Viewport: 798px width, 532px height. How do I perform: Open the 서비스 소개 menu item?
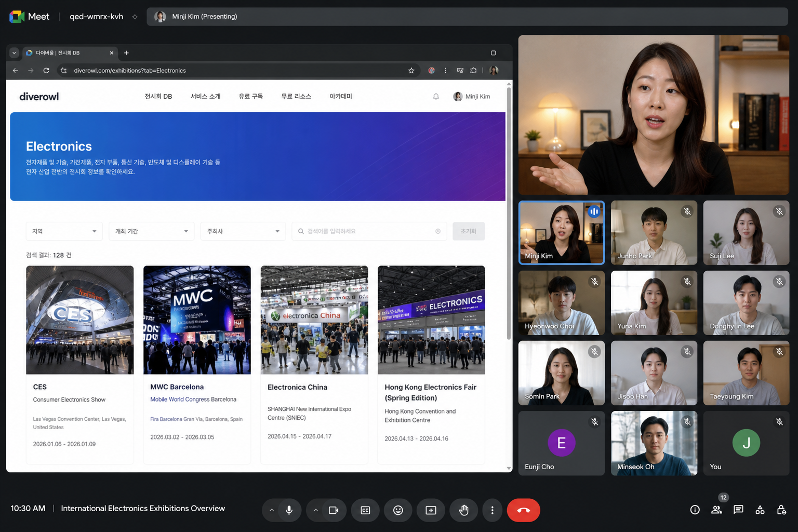(205, 97)
